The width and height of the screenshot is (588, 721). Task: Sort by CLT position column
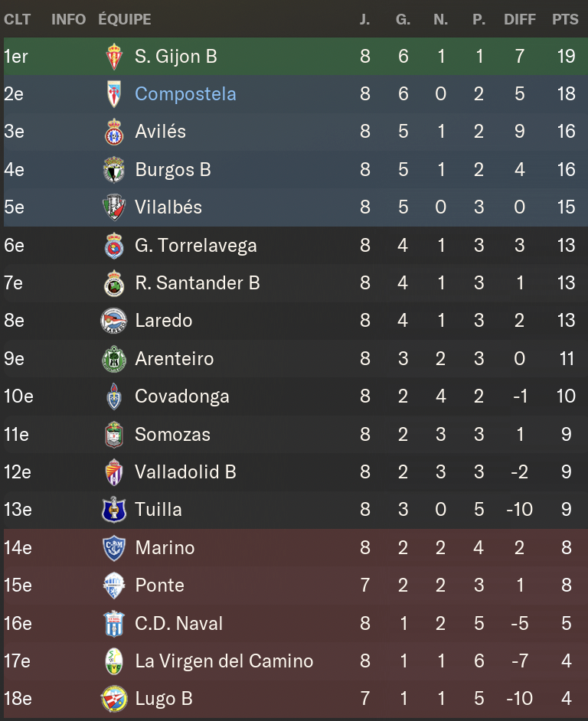17,19
